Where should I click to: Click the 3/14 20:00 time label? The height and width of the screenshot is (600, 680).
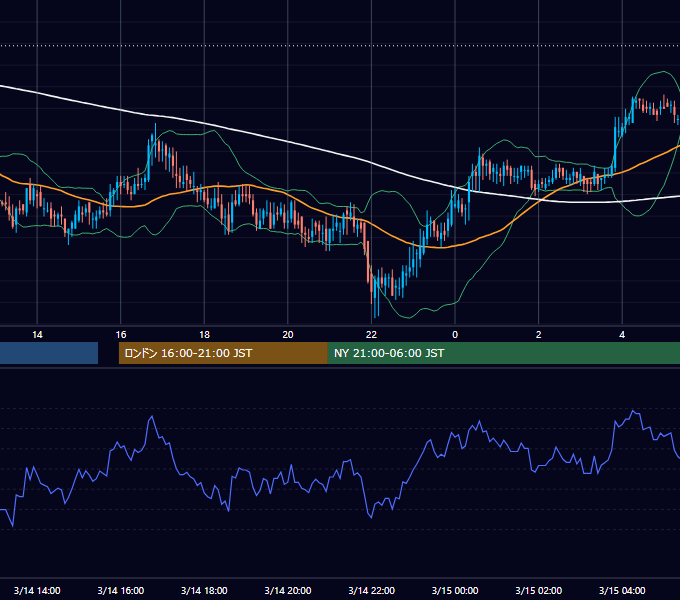288,590
